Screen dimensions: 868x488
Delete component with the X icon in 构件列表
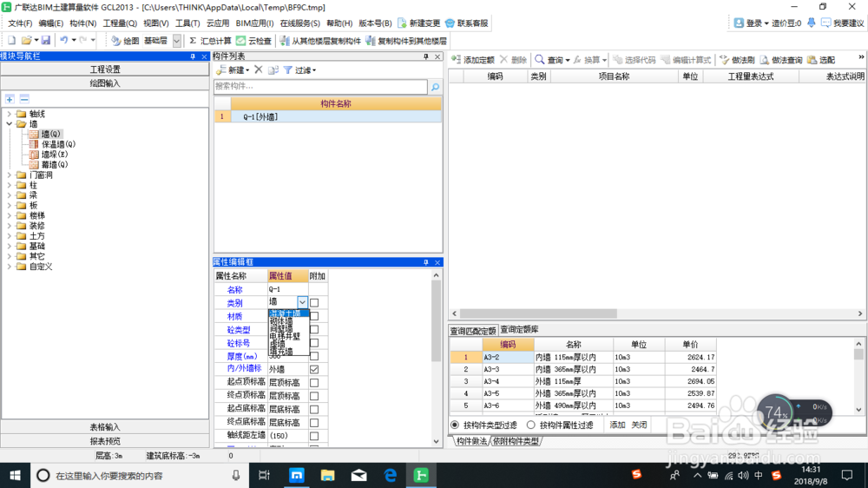coord(258,69)
